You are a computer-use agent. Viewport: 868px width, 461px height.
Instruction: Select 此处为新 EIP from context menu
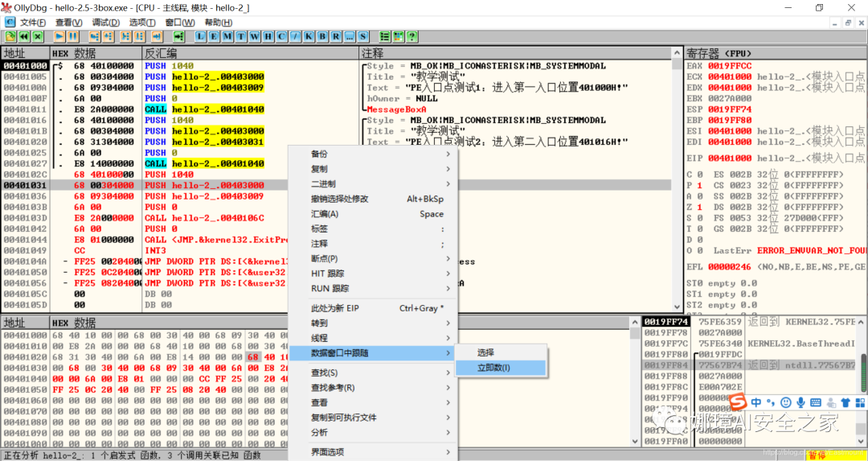click(374, 308)
